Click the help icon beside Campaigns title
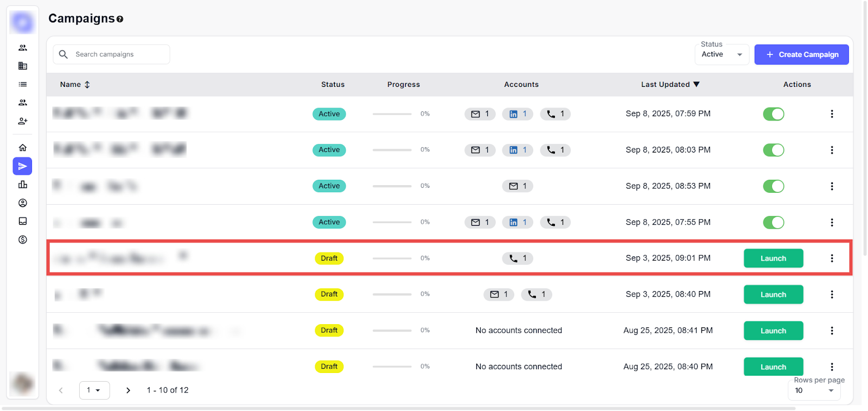This screenshot has height=411, width=868. click(120, 19)
